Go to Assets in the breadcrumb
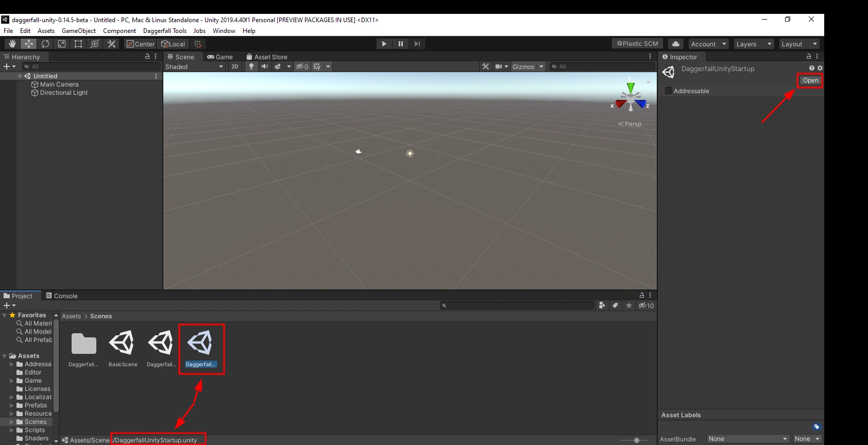This screenshot has width=868, height=445. click(71, 316)
